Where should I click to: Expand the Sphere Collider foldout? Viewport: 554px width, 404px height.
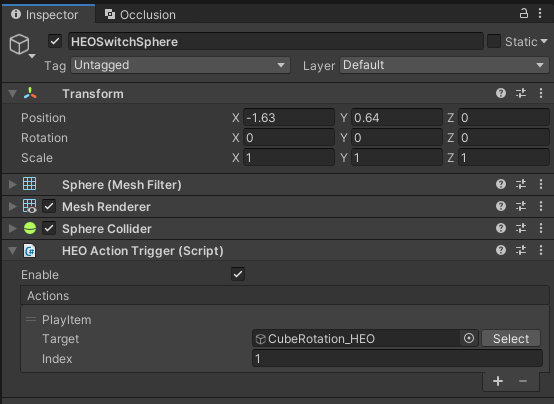(x=13, y=228)
